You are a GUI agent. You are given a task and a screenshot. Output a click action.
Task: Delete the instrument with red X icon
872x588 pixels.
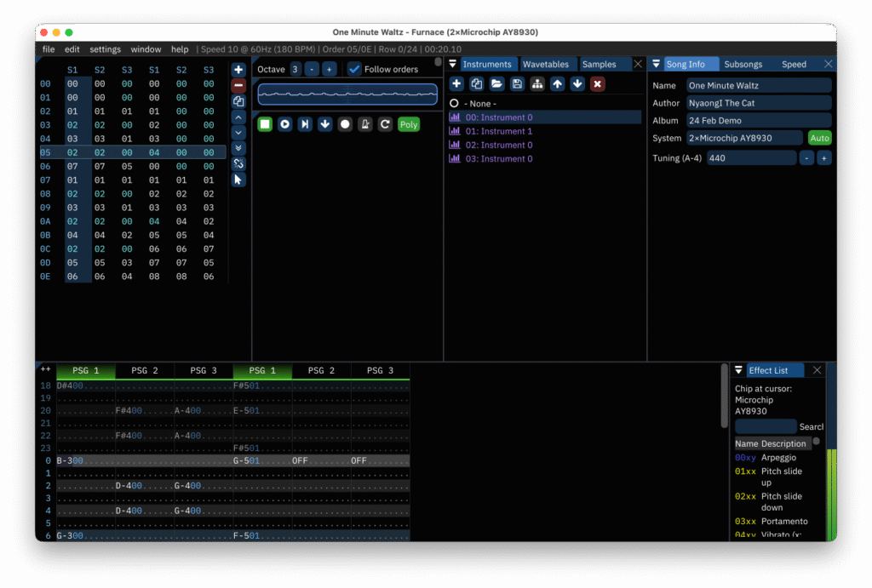click(x=597, y=83)
